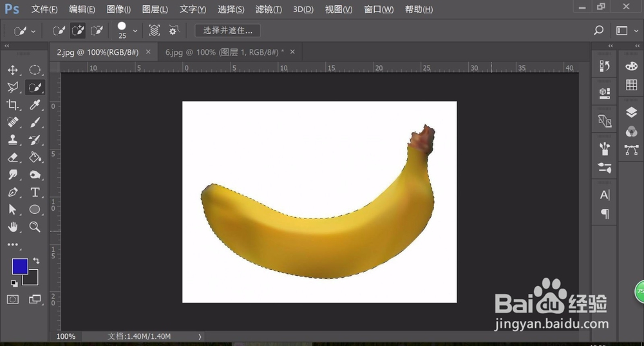Select the Elliptical Marquee tool

click(35, 70)
